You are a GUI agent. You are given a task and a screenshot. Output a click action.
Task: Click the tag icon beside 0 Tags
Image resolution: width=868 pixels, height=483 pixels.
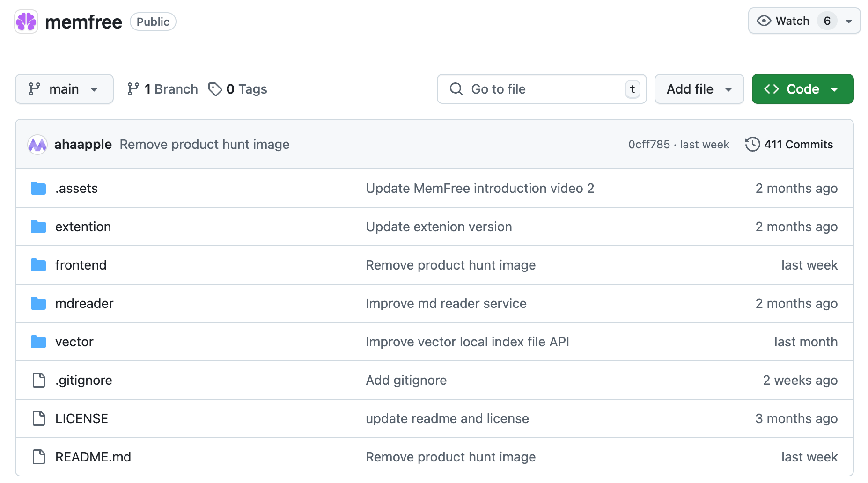[215, 89]
